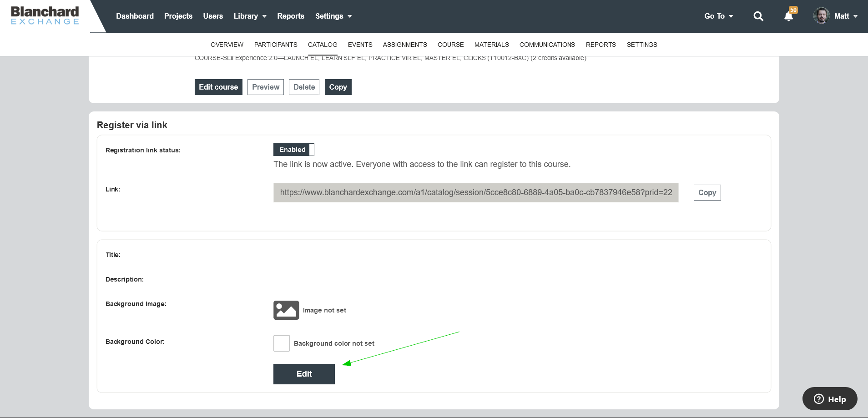Switch to the PARTICIPANTS tab
The width and height of the screenshot is (868, 418).
[x=276, y=45]
